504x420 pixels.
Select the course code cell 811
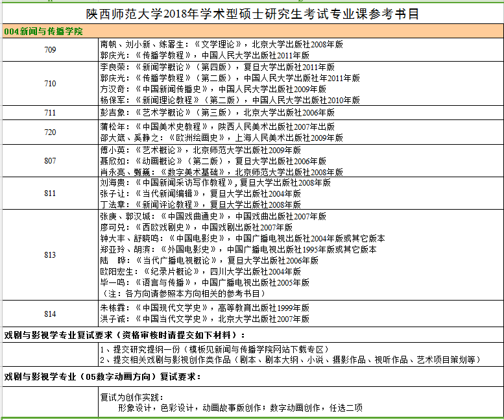[x=50, y=193]
